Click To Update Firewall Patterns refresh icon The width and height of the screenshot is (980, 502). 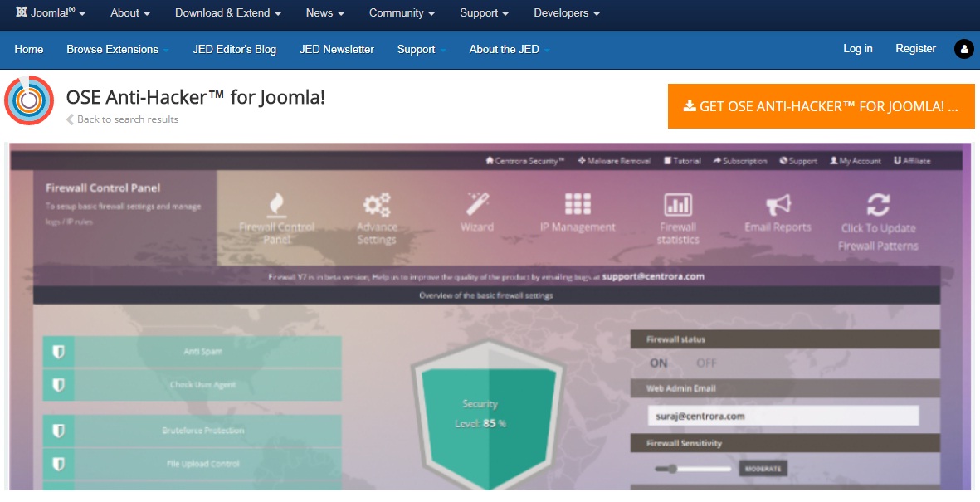tap(878, 205)
